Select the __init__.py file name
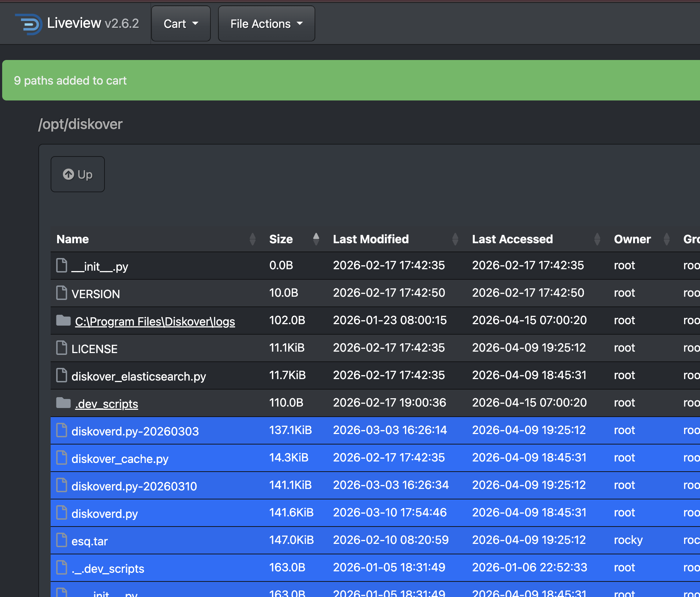Image resolution: width=700 pixels, height=597 pixels. point(100,267)
